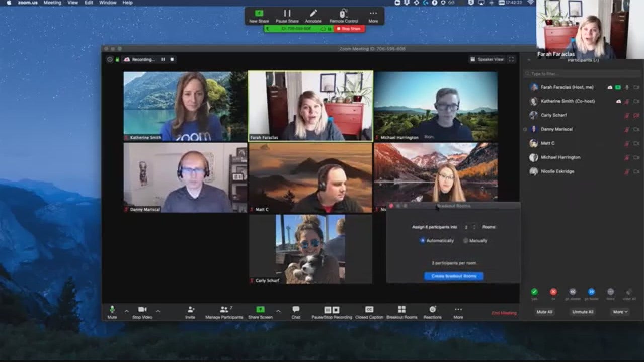The image size is (644, 362).
Task: Open the Window menu in menu bar
Action: click(x=107, y=3)
